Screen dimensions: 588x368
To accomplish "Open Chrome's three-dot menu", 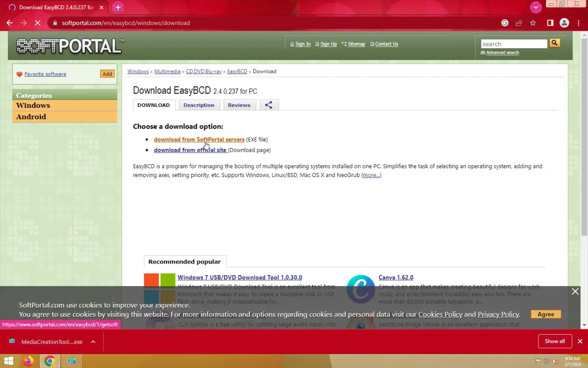I will (578, 23).
